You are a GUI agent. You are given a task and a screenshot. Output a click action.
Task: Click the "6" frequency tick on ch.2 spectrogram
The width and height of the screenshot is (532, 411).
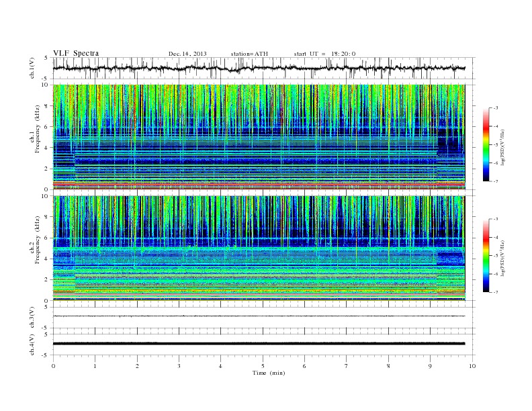coord(47,238)
